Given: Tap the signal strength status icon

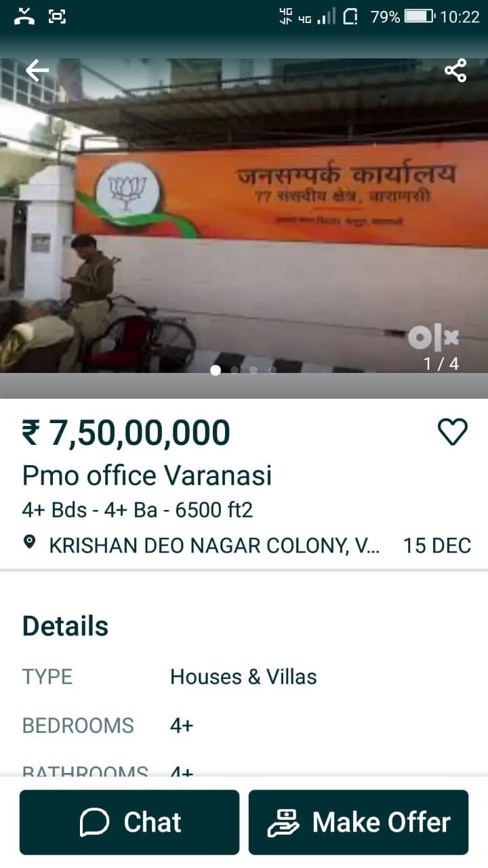Looking at the screenshot, I should click(327, 17).
